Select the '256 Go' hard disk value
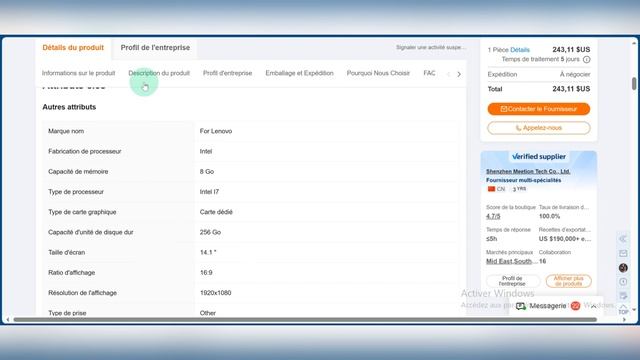This screenshot has width=640, height=360. 210,232
